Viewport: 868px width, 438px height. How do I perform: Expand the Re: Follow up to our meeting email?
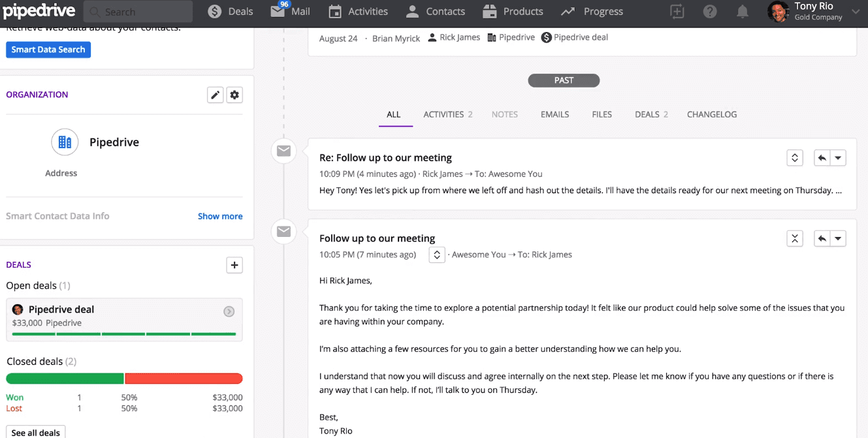tap(795, 157)
